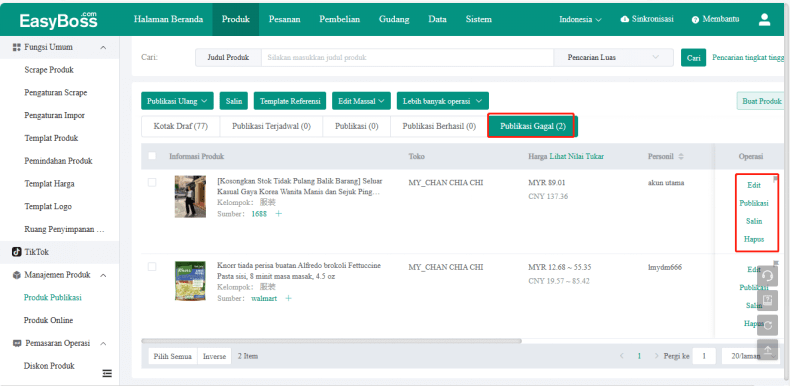Open the Publikasi Ulang dropdown

pyautogui.click(x=177, y=101)
